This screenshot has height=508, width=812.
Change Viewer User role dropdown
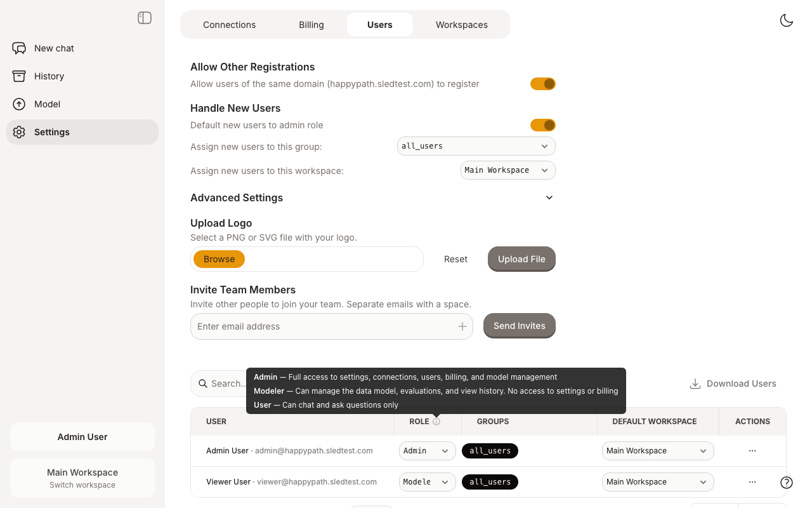pyautogui.click(x=427, y=482)
